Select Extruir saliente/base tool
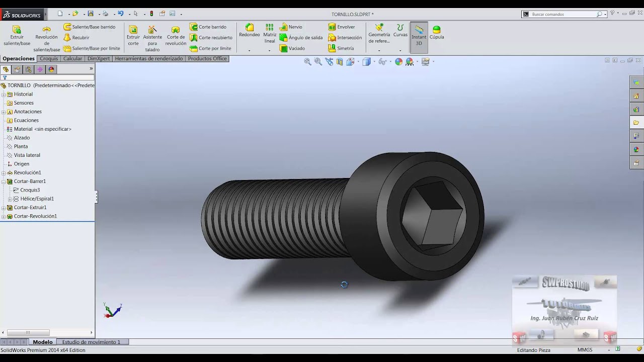The image size is (644, 362). tap(17, 35)
